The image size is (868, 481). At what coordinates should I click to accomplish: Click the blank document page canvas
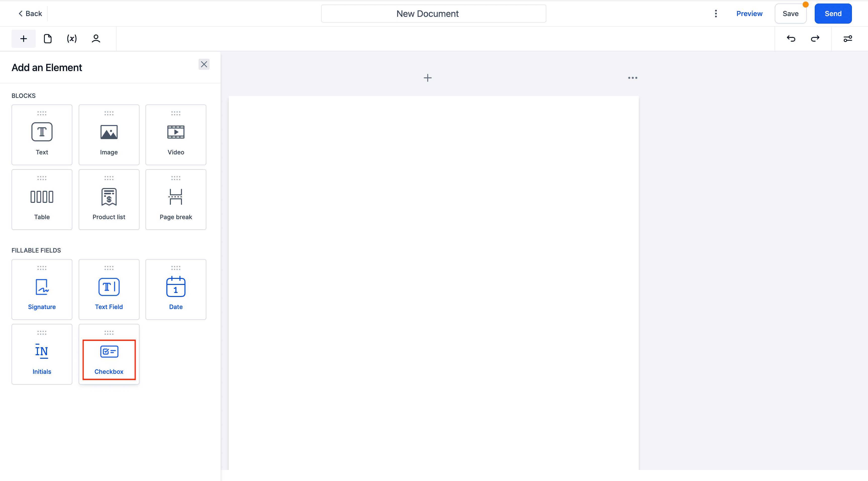(x=434, y=283)
